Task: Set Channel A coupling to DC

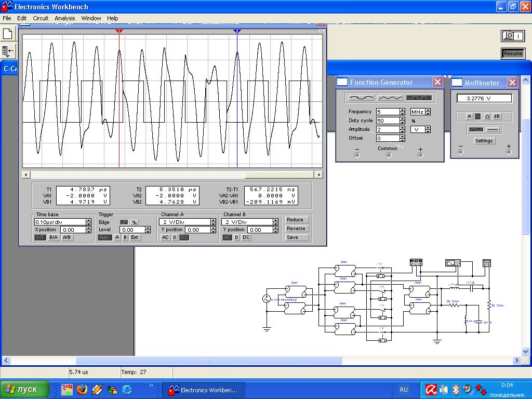Action: coord(184,237)
